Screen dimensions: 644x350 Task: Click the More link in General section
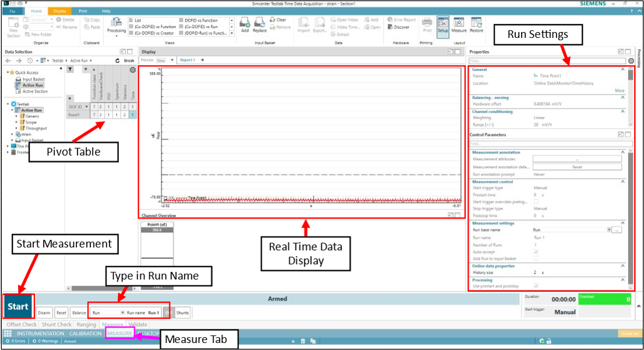pyautogui.click(x=620, y=90)
